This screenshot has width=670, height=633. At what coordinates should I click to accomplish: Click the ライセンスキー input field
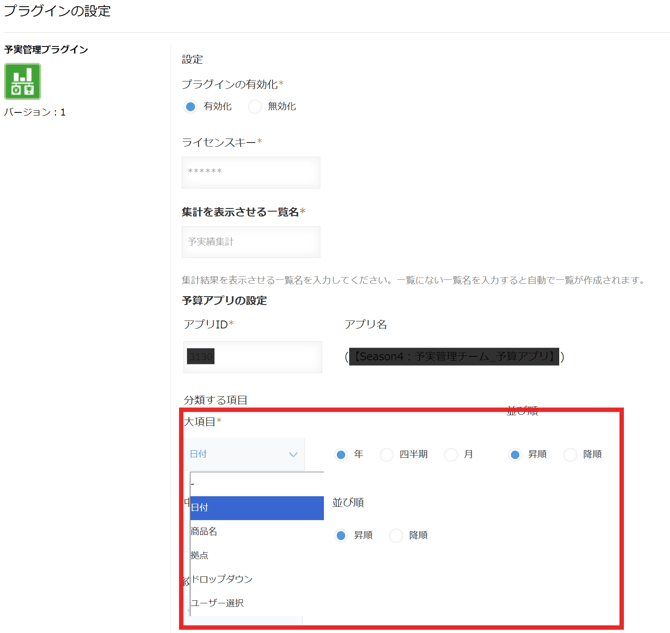(x=251, y=172)
